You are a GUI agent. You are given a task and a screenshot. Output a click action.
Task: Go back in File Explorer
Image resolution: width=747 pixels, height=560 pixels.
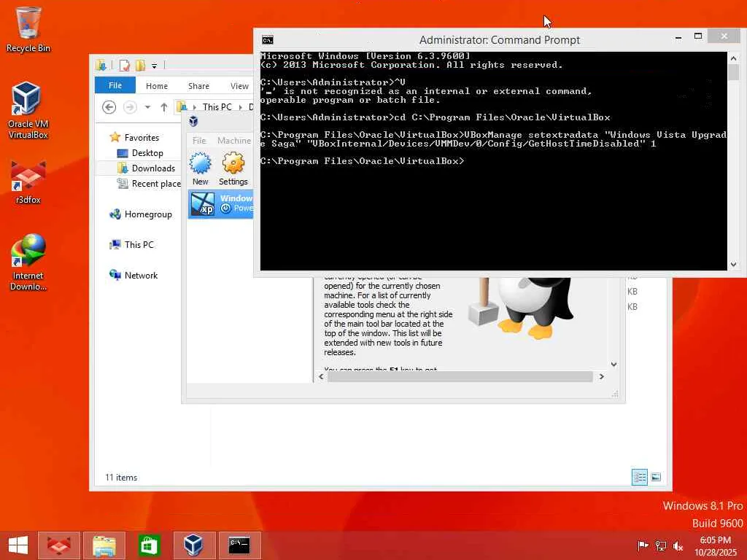[x=109, y=107]
